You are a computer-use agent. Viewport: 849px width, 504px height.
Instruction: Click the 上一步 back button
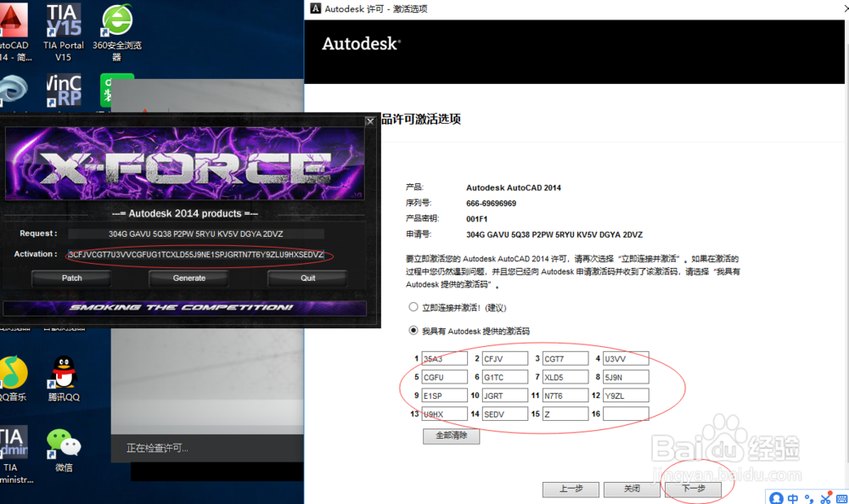(x=571, y=490)
